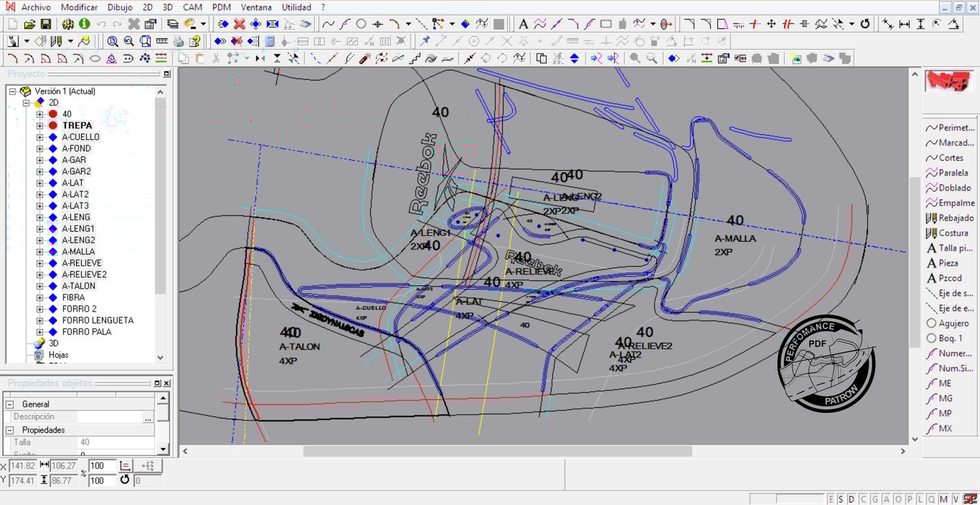Toggle the D indicator in the status bar
This screenshot has width=980, height=505.
point(851,499)
